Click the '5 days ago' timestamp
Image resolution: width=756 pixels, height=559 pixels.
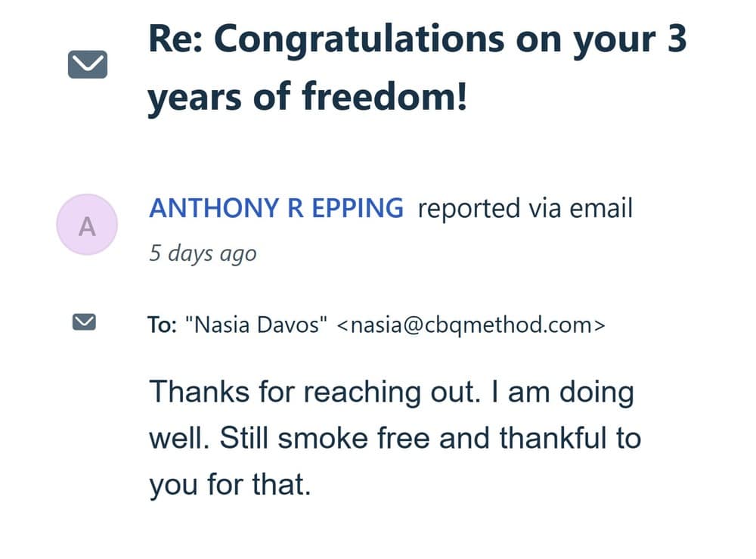pos(203,253)
